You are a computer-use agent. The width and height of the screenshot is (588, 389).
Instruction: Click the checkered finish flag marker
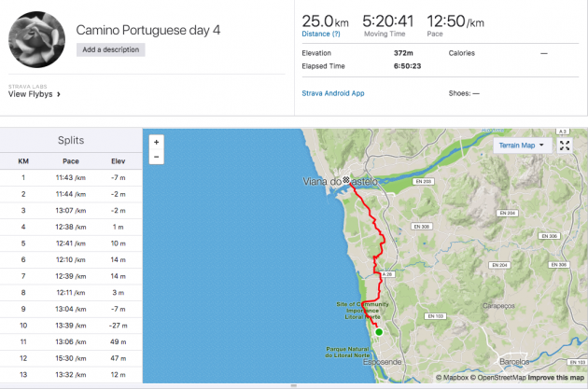click(x=344, y=177)
